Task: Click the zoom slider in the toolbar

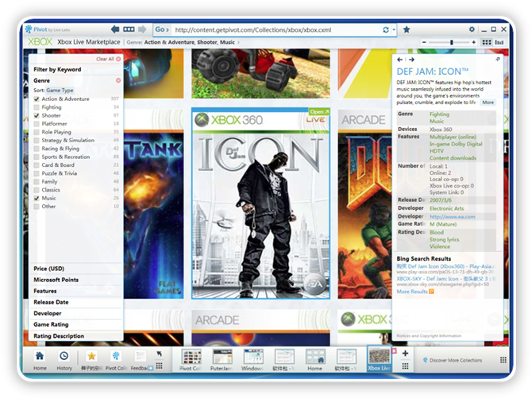Action: click(451, 41)
